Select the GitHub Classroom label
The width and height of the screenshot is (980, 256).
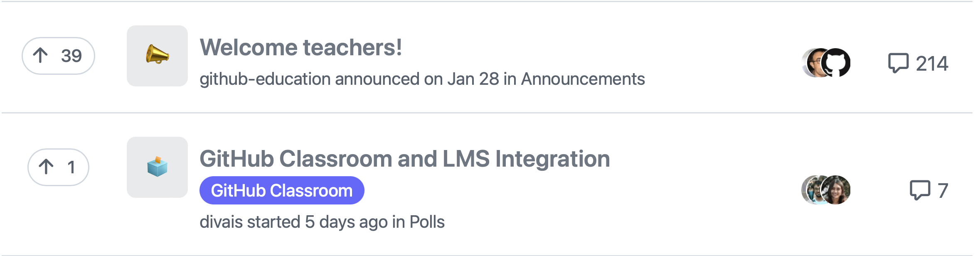pyautogui.click(x=283, y=191)
